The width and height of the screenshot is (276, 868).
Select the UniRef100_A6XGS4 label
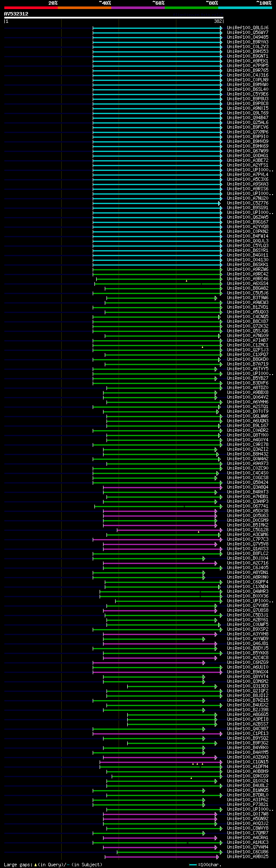tap(248, 283)
